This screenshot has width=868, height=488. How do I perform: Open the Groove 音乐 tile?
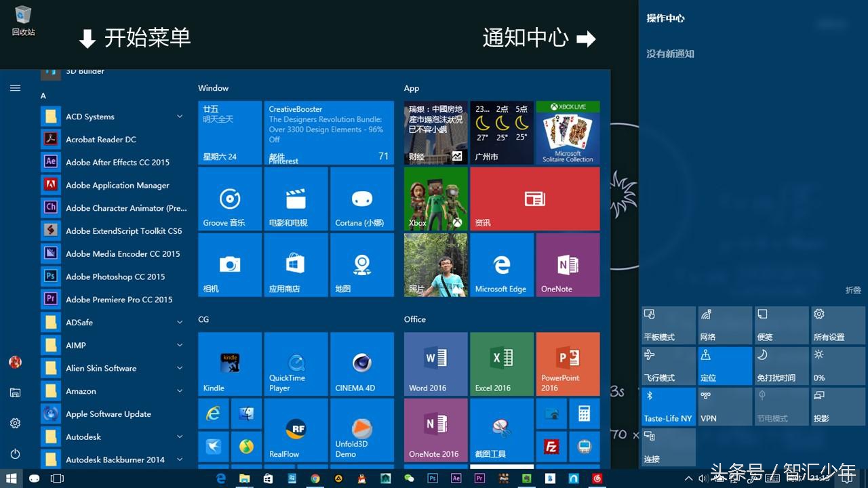pos(230,199)
